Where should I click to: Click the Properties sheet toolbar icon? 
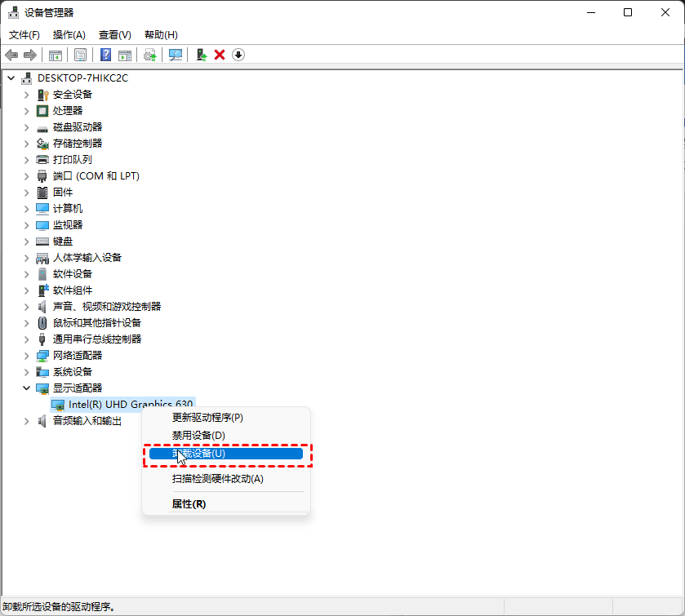coord(81,55)
